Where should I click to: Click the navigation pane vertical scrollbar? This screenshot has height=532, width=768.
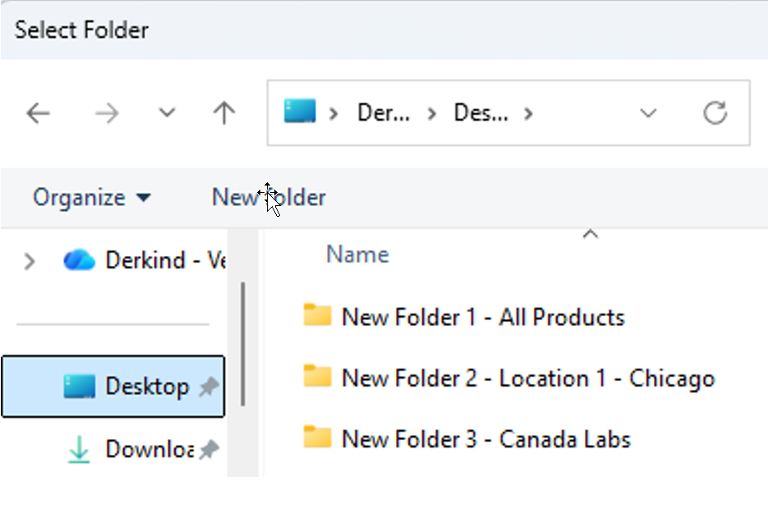(243, 345)
